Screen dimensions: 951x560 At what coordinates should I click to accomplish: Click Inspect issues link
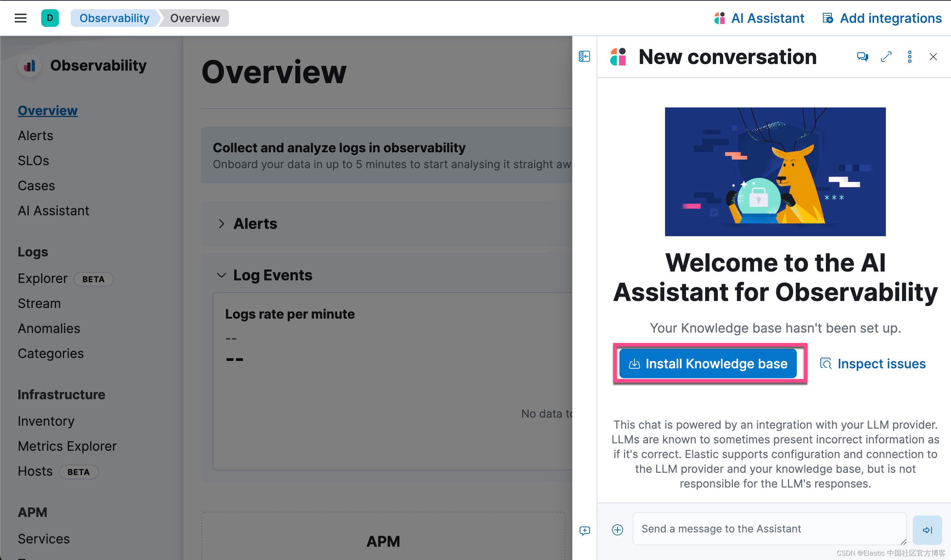pos(873,364)
